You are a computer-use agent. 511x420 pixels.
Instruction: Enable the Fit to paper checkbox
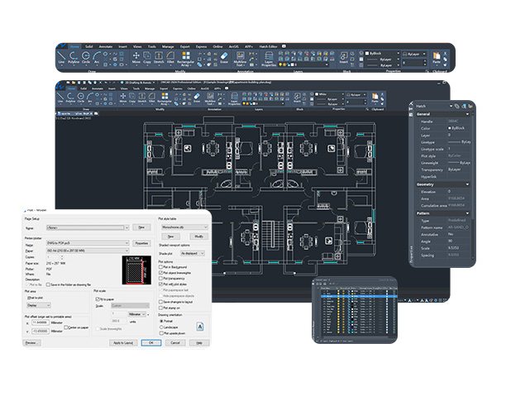pyautogui.click(x=96, y=298)
